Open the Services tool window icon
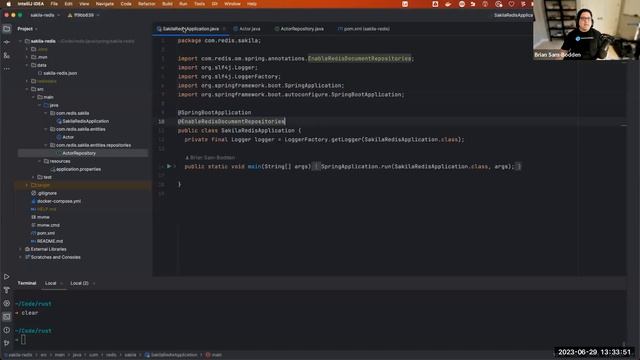Viewport: 640px width, 360px height. [7, 303]
